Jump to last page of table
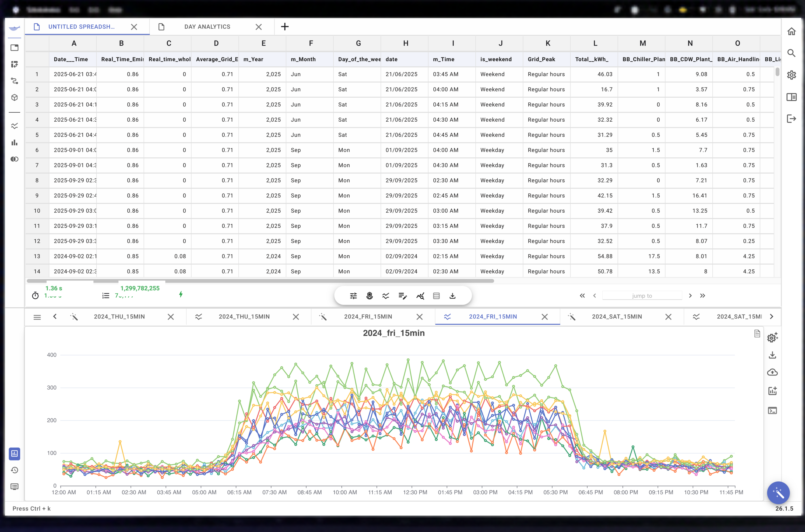Viewport: 805px width, 532px height. 703,295
